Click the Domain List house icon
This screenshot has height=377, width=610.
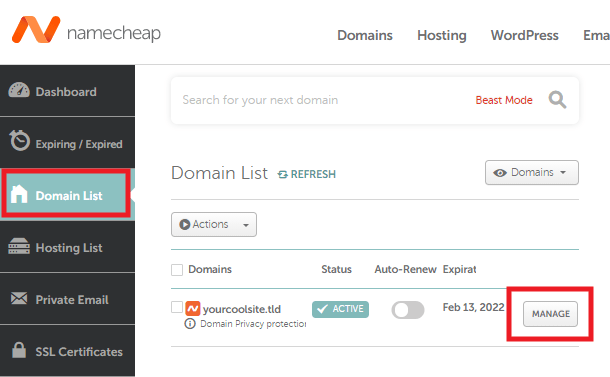tap(19, 194)
